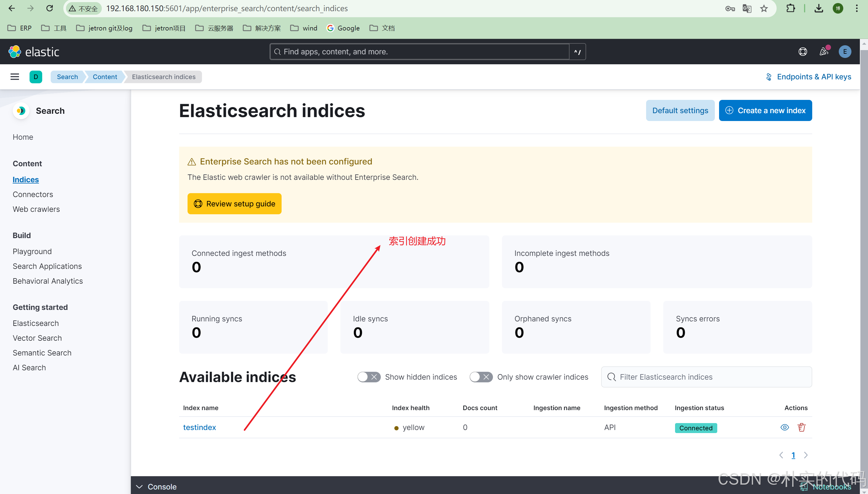Open the testindex index link

(199, 427)
